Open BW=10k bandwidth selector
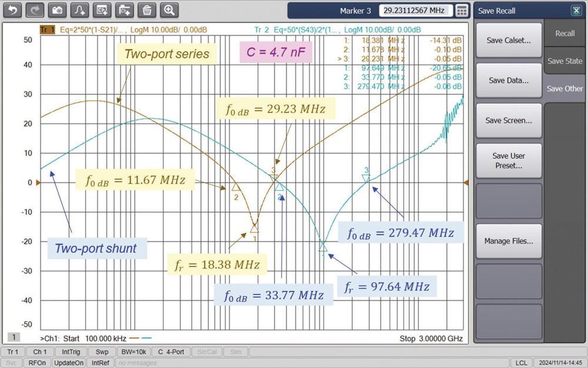588x368 pixels. click(135, 352)
